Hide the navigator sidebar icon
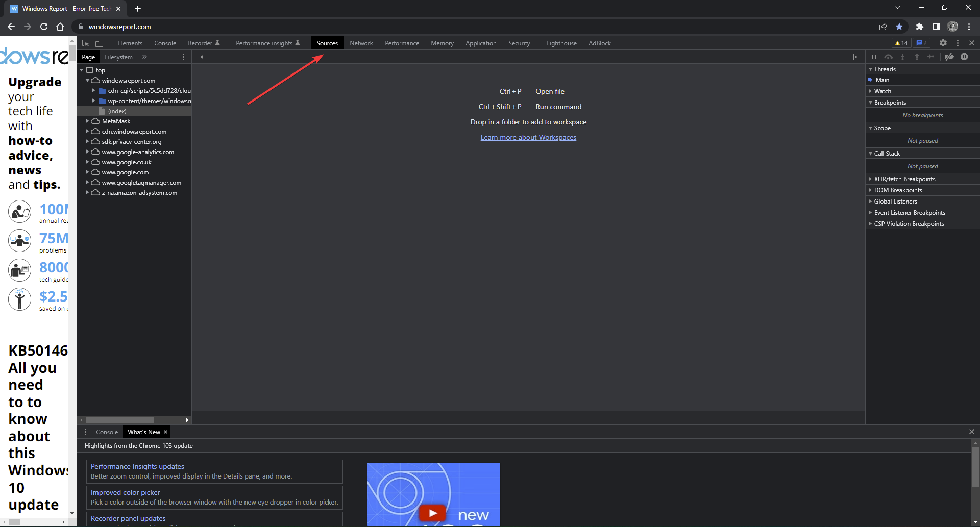This screenshot has width=980, height=527. [x=200, y=57]
